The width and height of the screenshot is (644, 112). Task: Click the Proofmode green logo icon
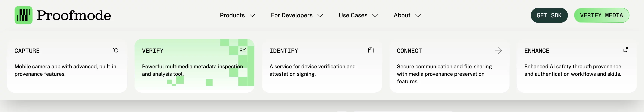(x=24, y=15)
